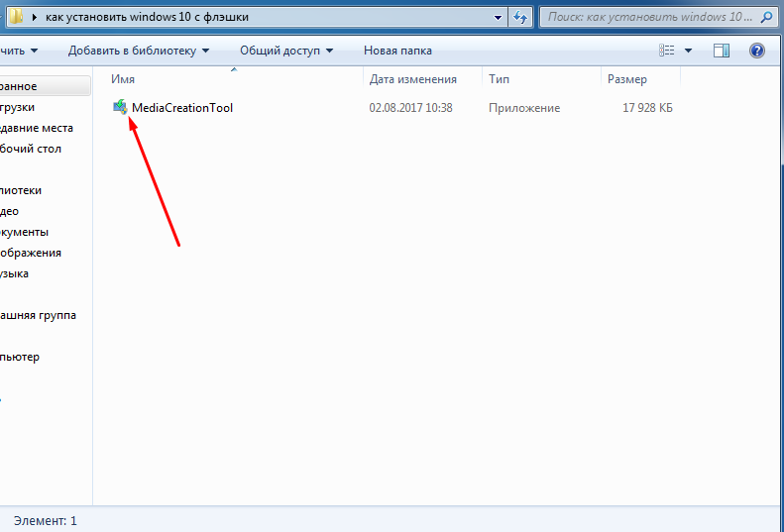Expand the breadcrumb arrow before folder name

pos(35,17)
